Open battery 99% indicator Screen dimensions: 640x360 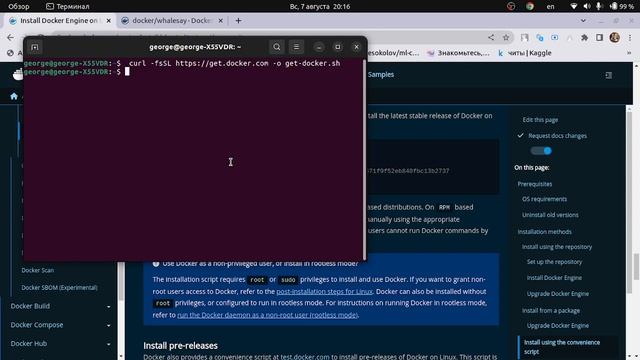(622, 6)
